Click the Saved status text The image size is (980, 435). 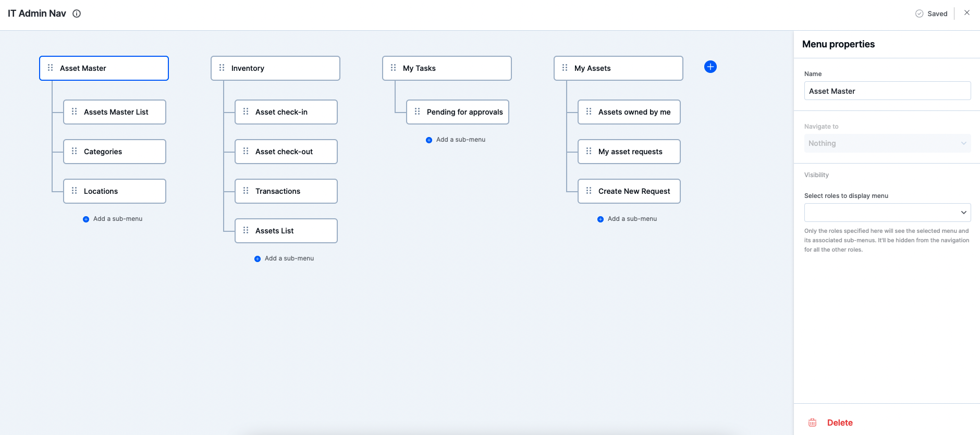click(937, 14)
